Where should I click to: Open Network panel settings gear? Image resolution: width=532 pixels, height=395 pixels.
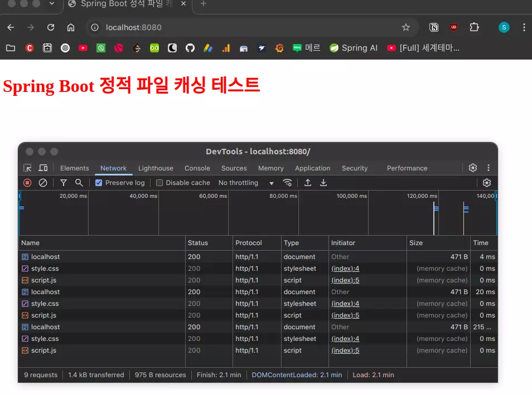(486, 183)
